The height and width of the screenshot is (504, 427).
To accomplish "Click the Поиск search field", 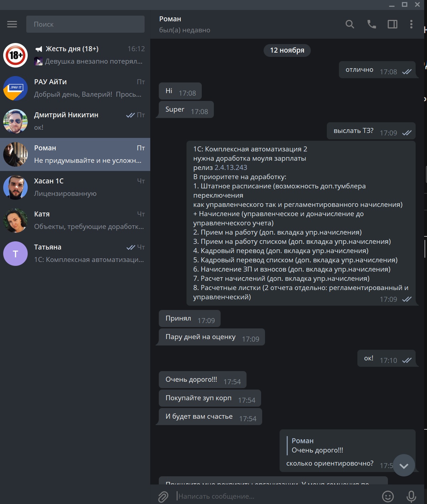I will coord(85,24).
